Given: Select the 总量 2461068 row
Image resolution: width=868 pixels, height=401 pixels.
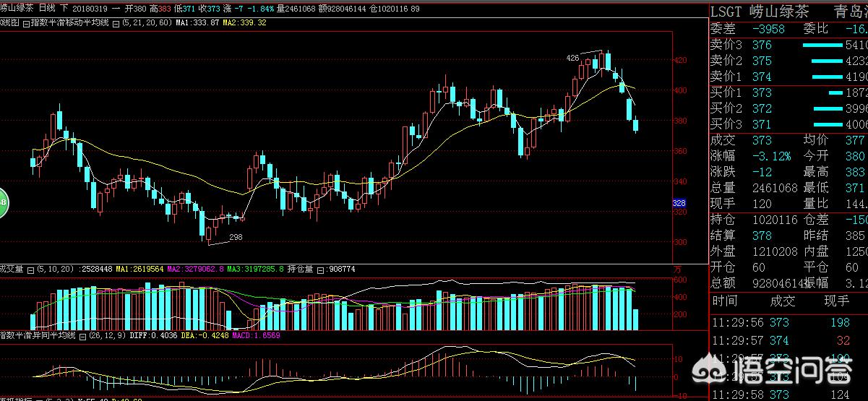Looking at the screenshot, I should tap(755, 188).
